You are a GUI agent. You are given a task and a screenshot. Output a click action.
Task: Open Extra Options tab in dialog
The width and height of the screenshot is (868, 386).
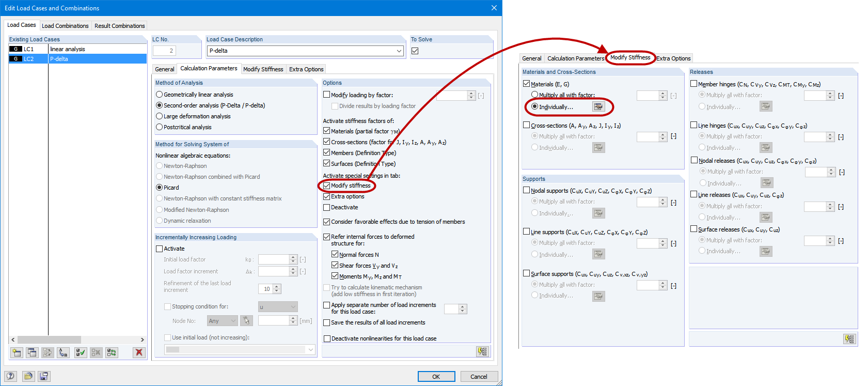click(306, 69)
